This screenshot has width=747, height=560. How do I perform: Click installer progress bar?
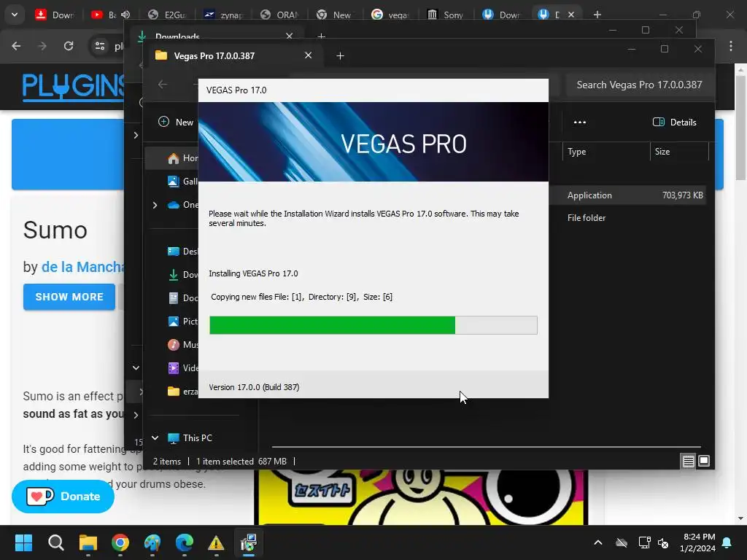coord(373,325)
